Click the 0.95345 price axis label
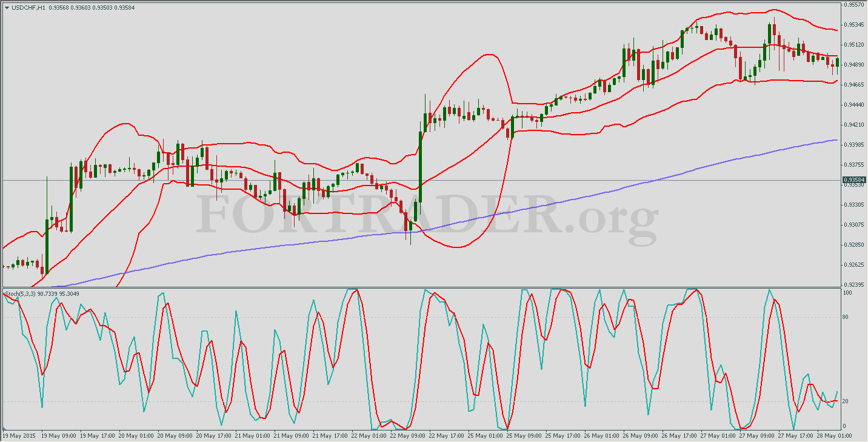This screenshot has width=868, height=442. (x=854, y=25)
